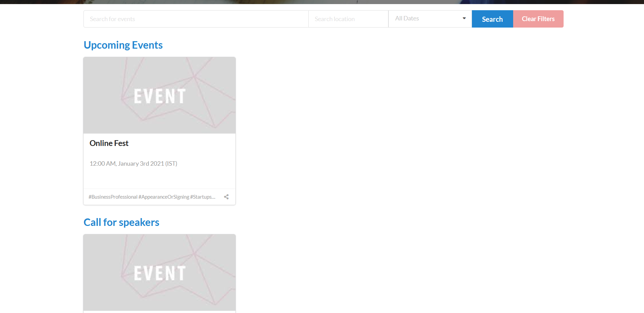Click the Call for speakers heading
Screen dimensions: 644x313
coord(121,223)
